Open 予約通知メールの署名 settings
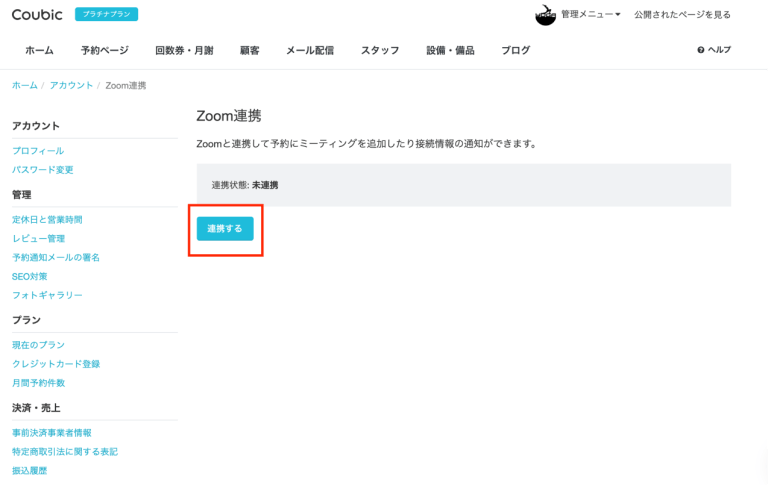Screen dimensions: 768x485 pyautogui.click(x=56, y=258)
